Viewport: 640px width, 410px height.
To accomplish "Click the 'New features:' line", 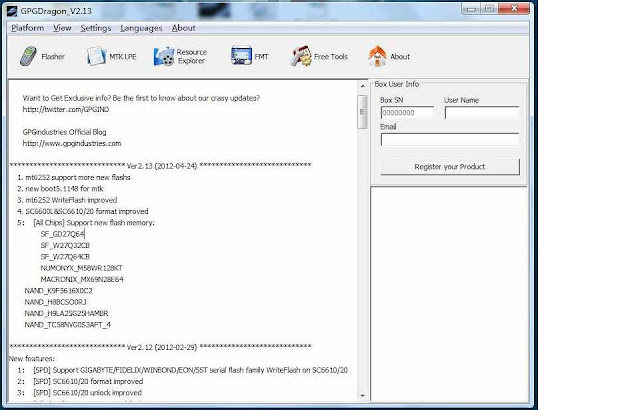I will point(32,359).
